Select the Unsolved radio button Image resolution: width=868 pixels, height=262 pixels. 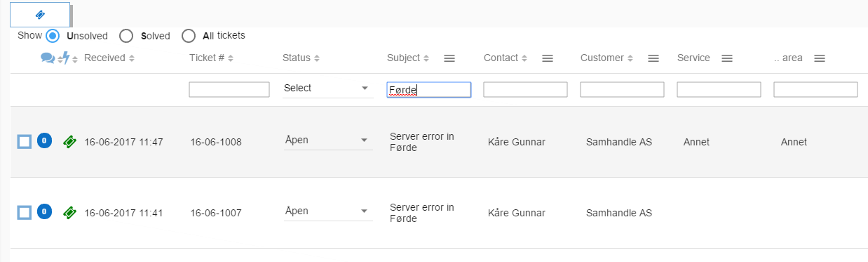pos(53,35)
